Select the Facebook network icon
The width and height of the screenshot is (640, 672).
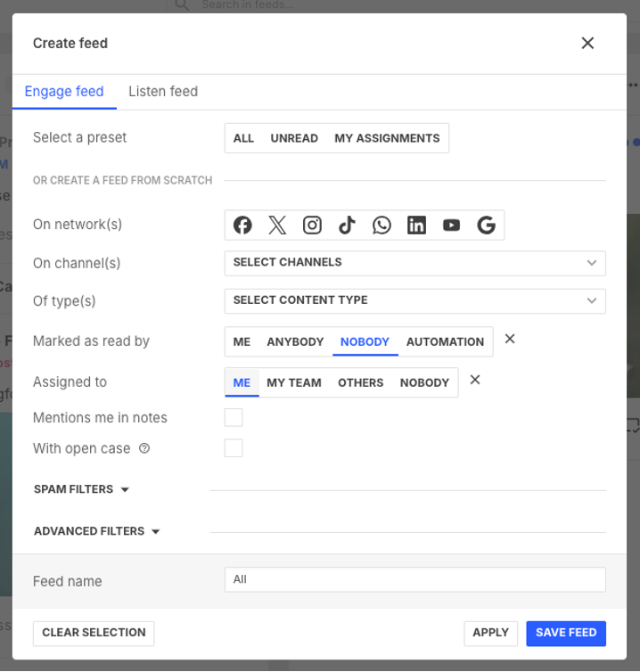[x=242, y=225]
